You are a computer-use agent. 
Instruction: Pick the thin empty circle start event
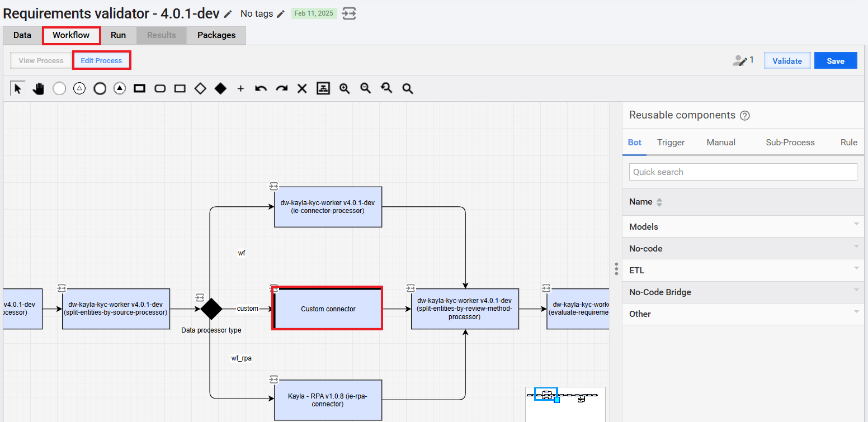point(59,88)
